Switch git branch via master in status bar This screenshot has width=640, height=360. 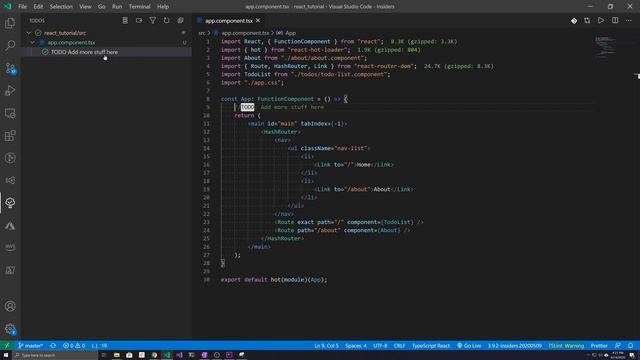pos(31,346)
